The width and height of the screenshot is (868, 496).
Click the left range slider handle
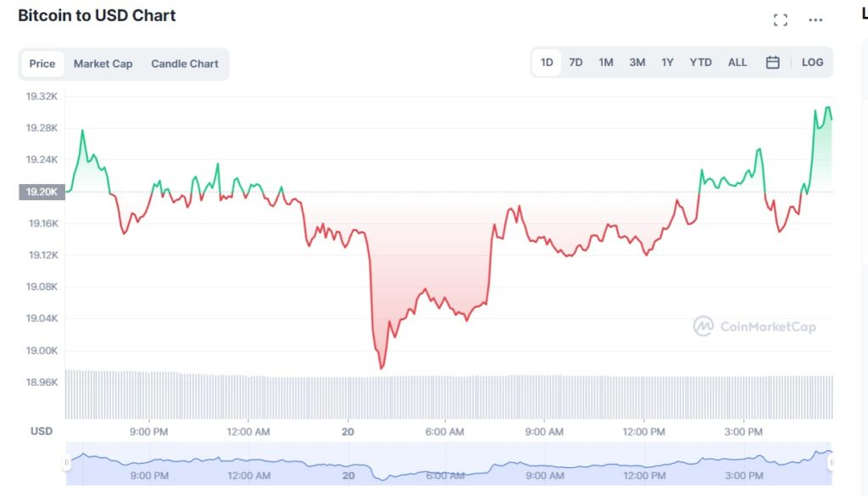(x=67, y=463)
